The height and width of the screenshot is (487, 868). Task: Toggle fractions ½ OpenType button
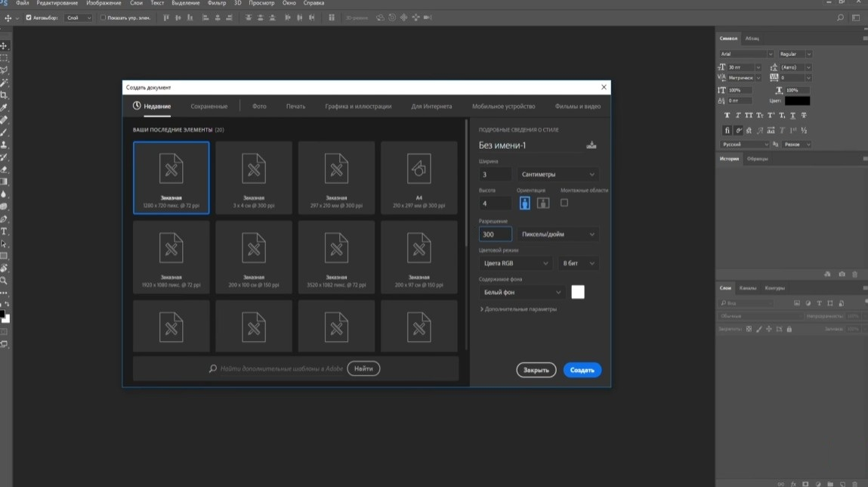tap(804, 131)
